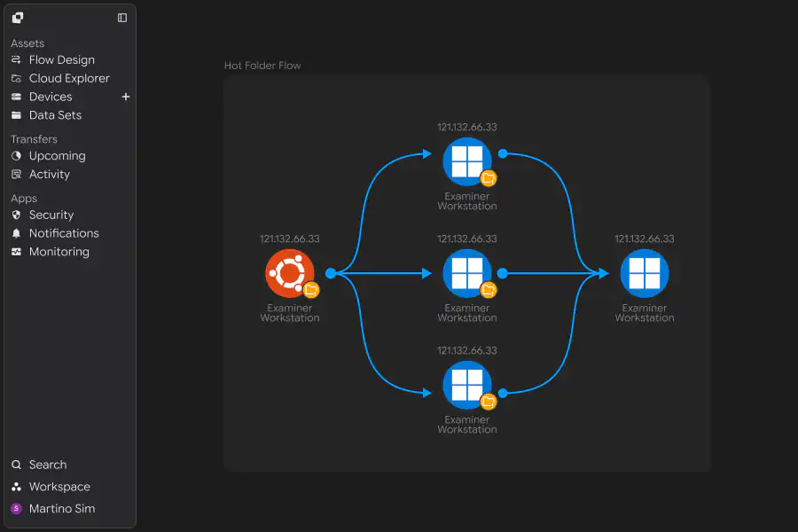This screenshot has width=798, height=532.
Task: Click the IP address above the destination node
Action: (645, 239)
